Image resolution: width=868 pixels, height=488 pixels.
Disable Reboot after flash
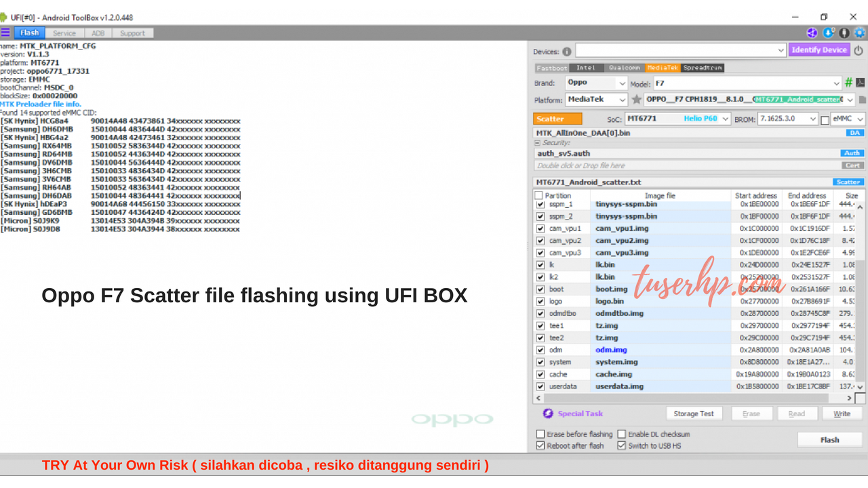pyautogui.click(x=540, y=446)
